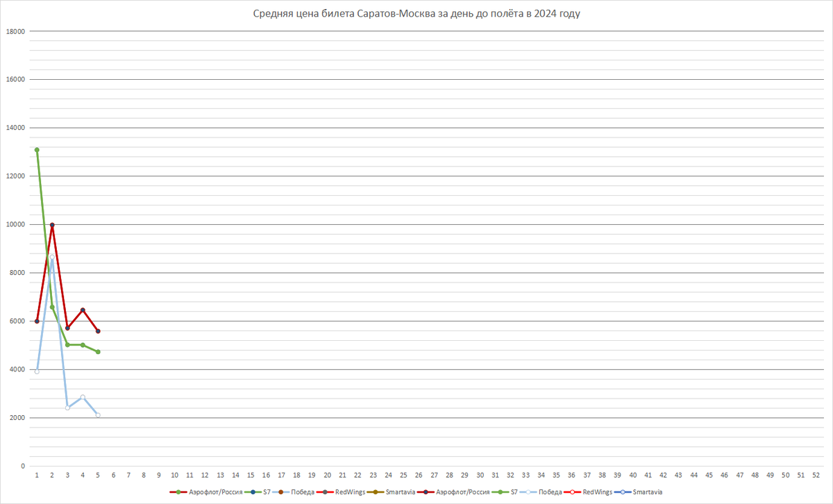Select the S7 legend entry with blue marker
The height and width of the screenshot is (504, 833).
pos(258,492)
